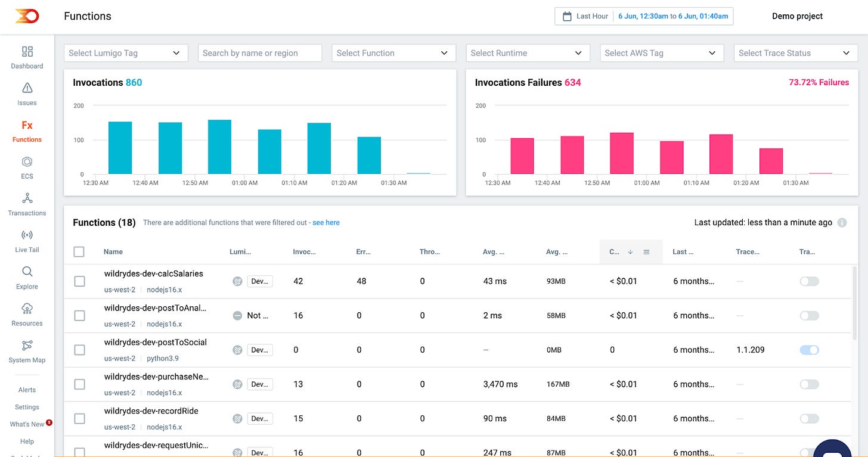
Task: Open Select AWS Tag dropdown
Action: (662, 53)
